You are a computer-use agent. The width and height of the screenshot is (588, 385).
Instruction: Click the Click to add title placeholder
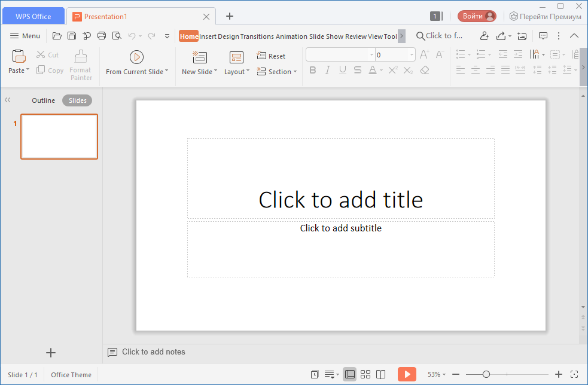(340, 178)
